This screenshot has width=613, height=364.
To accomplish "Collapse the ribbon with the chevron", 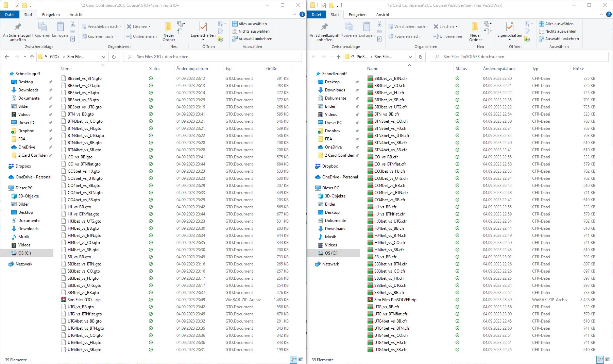I will tap(295, 14).
